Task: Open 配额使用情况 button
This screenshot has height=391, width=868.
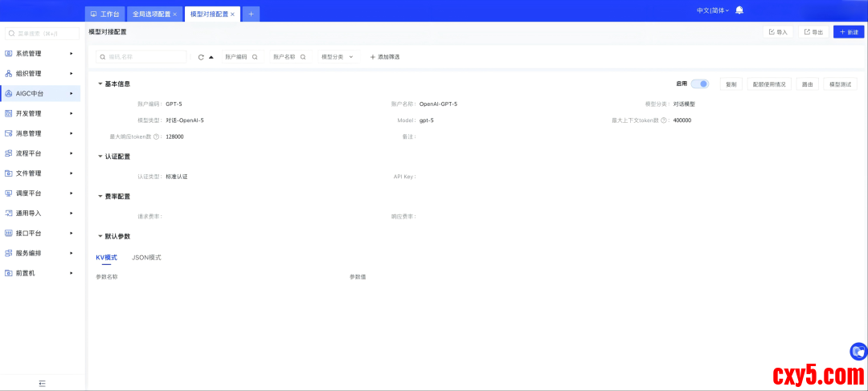Action: 769,84
